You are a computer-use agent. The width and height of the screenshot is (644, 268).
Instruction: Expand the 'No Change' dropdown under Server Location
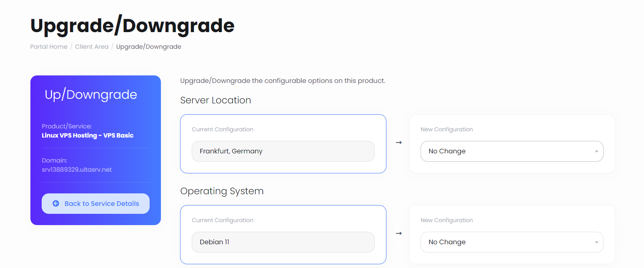pyautogui.click(x=512, y=151)
